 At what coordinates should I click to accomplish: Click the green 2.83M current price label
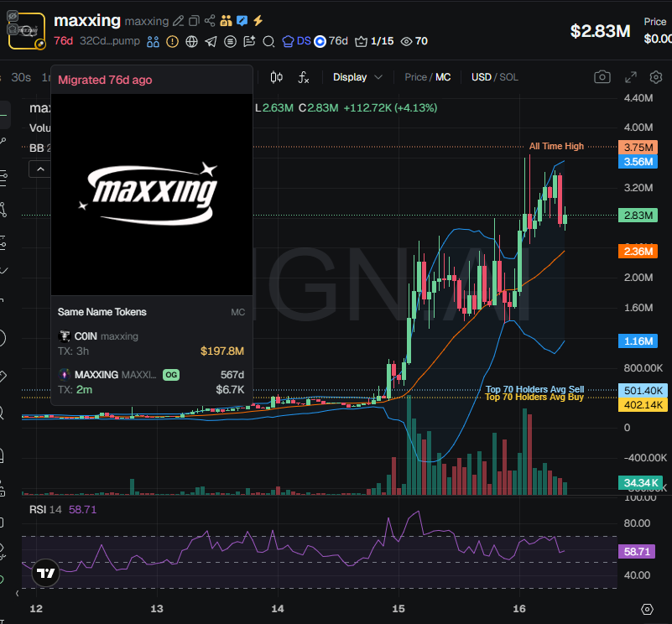[638, 216]
